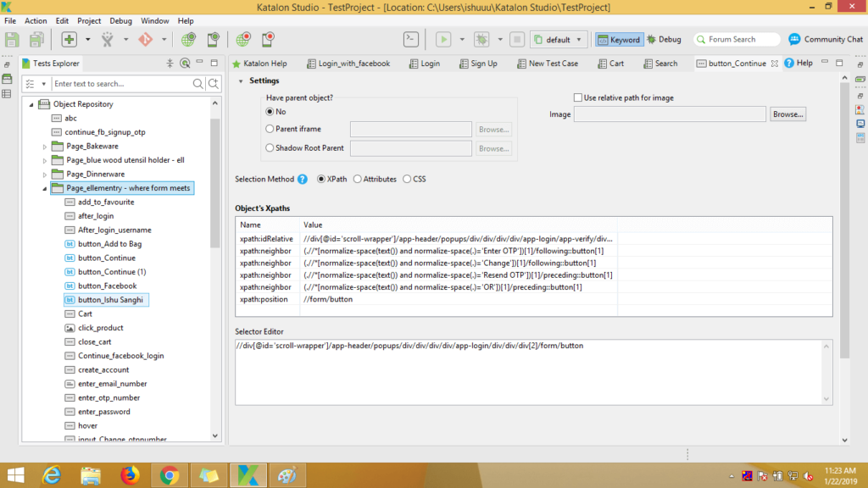
Task: Click the Jira integration toolbar icon
Action: pos(108,39)
